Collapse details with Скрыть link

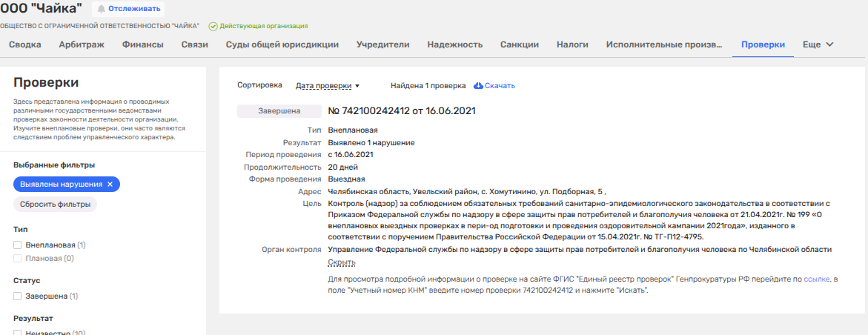coord(341,262)
